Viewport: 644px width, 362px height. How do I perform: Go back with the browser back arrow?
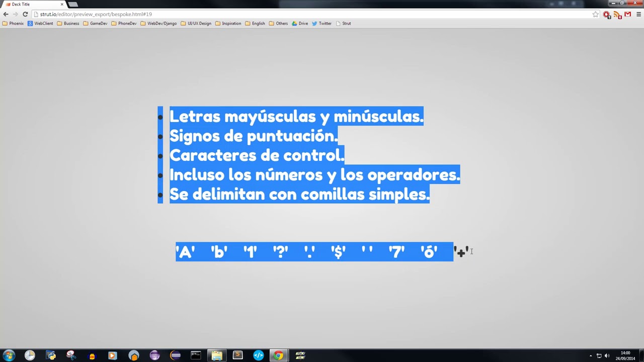[6, 14]
